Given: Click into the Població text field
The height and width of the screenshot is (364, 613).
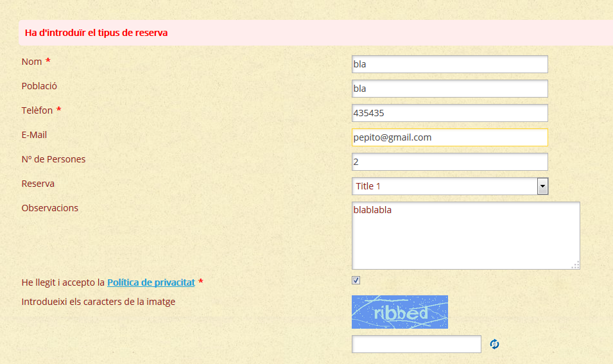Looking at the screenshot, I should [450, 89].
